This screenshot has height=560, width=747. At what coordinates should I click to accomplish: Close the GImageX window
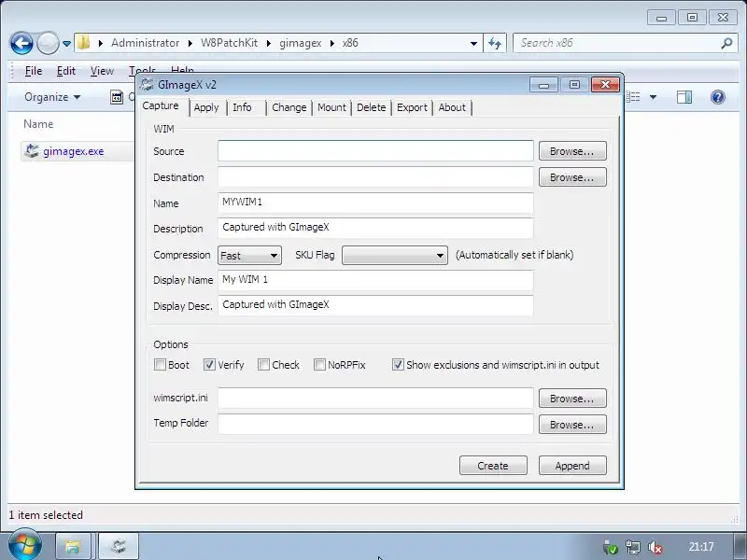(605, 85)
